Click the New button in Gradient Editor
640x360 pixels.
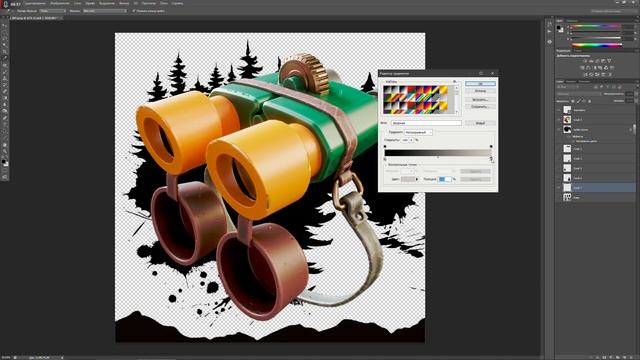(x=480, y=123)
